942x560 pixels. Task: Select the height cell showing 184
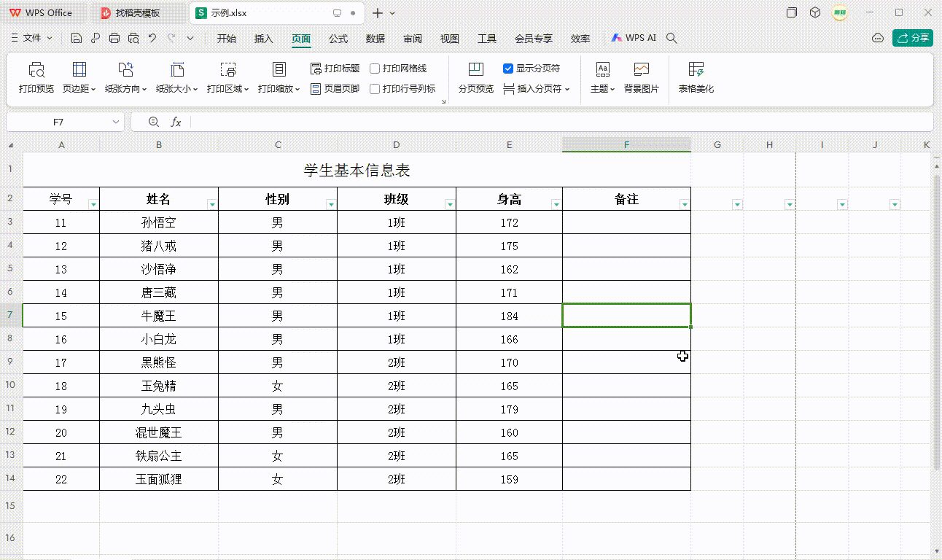point(510,316)
